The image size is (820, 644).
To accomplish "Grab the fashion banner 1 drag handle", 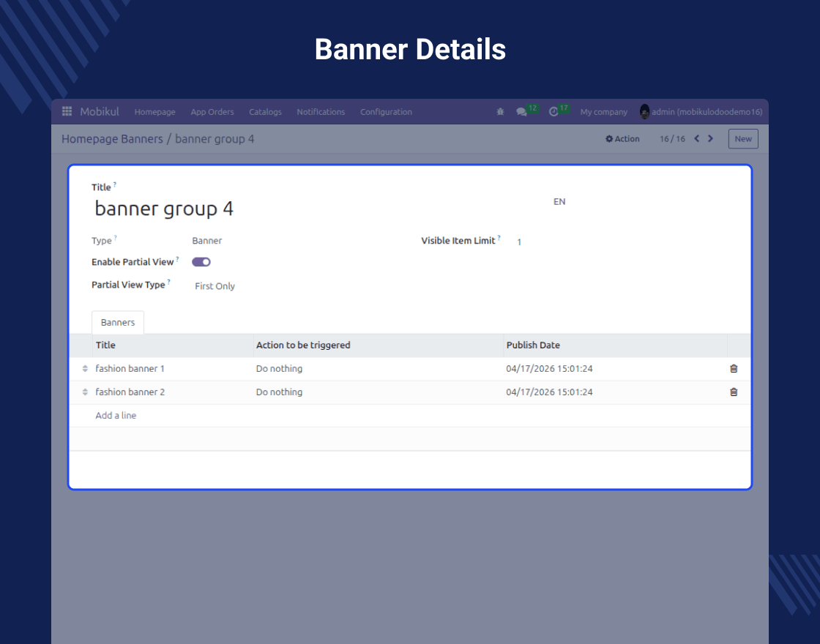I will (85, 369).
